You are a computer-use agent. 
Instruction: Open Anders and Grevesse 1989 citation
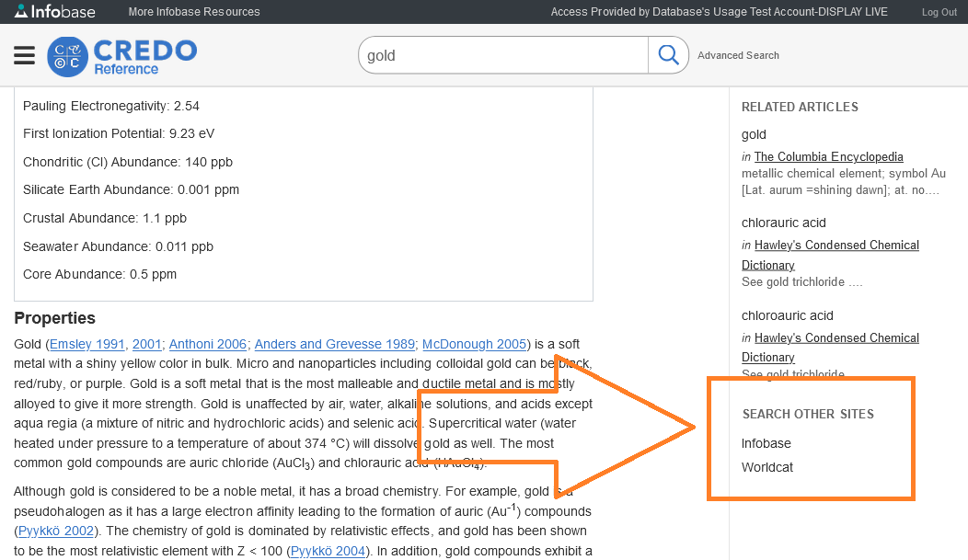point(334,344)
